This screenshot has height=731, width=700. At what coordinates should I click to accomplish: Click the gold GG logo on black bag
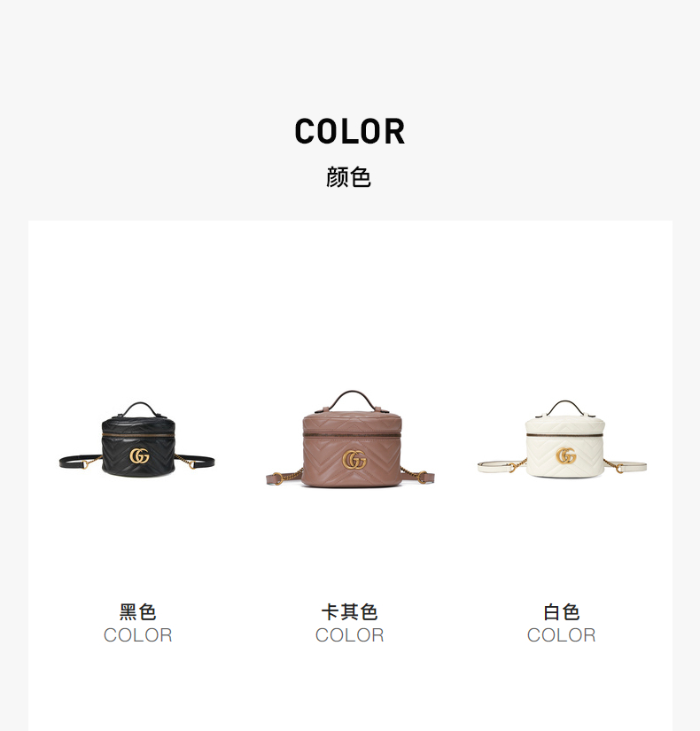pyautogui.click(x=139, y=456)
